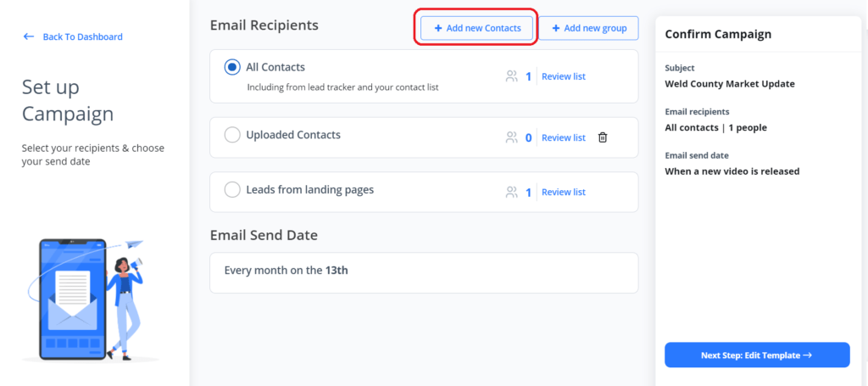Select the All Contacts radio option
The image size is (868, 386).
pos(232,67)
